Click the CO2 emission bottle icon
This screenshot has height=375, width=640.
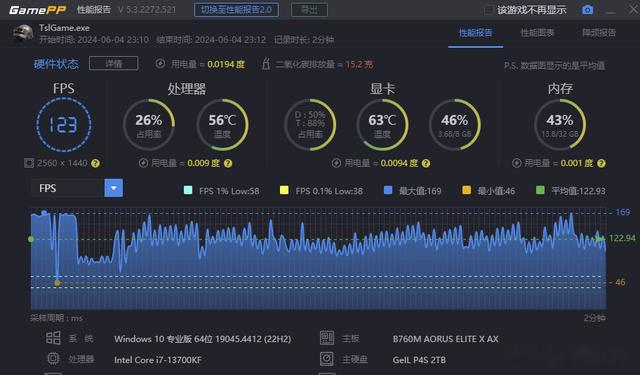click(266, 64)
